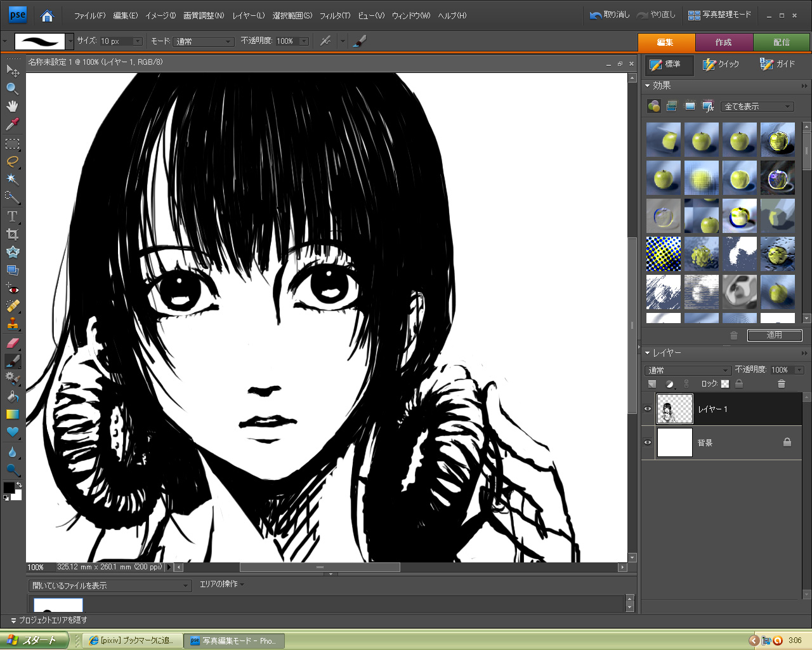Select the Crop tool
Viewport: 812px width, 650px height.
click(12, 234)
